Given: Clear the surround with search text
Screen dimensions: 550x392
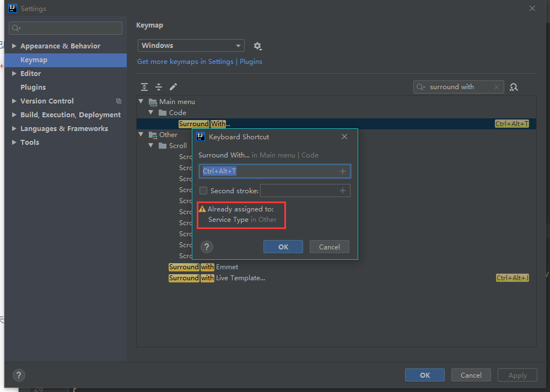Looking at the screenshot, I should click(x=496, y=87).
